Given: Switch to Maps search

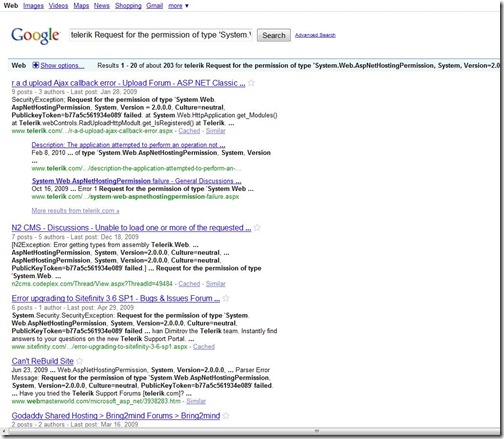Looking at the screenshot, I should (x=81, y=6).
